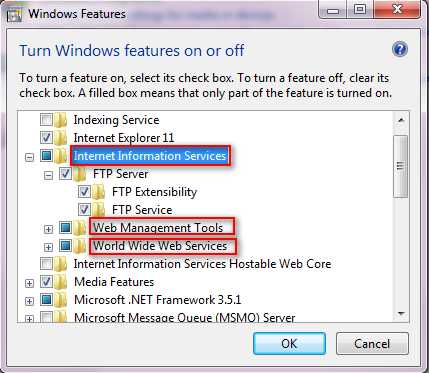Click the blue help question mark icon
429x373 pixels.
click(400, 50)
